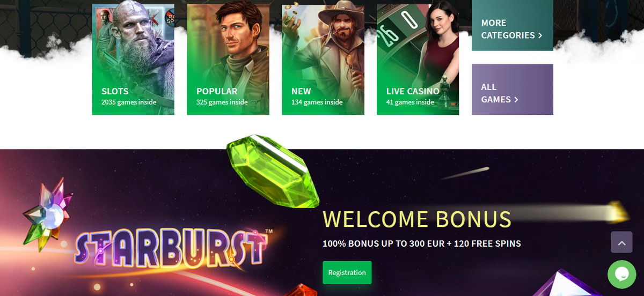Click the '2035 games inside' label
Viewport: 644px width, 296px height.
[x=129, y=102]
